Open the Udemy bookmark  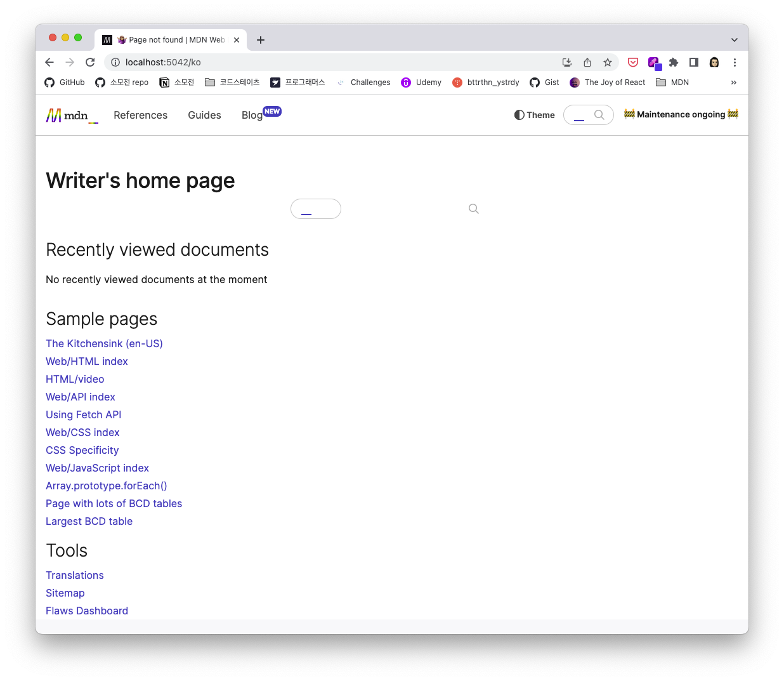(421, 83)
